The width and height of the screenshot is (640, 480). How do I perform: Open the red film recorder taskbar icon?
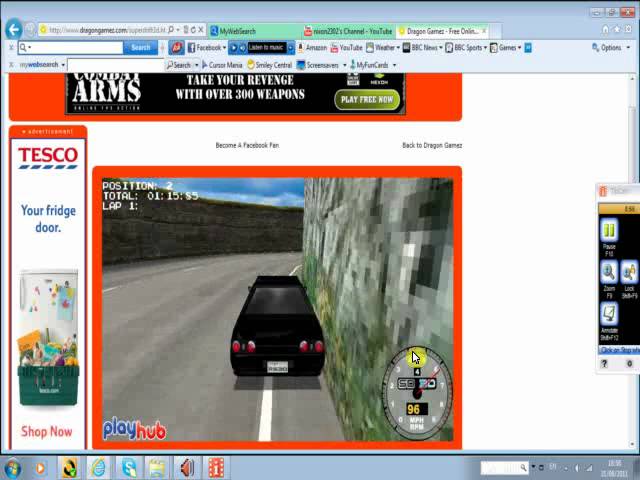pos(216,468)
